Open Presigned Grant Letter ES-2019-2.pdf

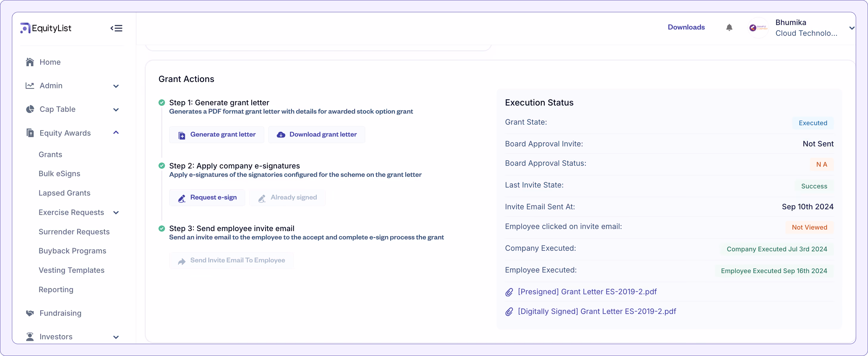tap(587, 292)
